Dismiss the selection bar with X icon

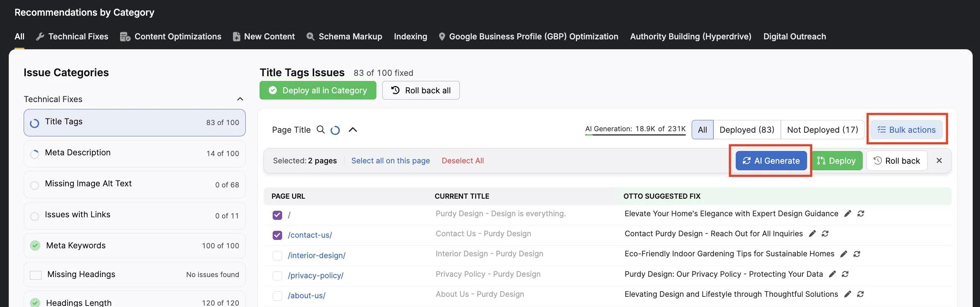(x=939, y=161)
